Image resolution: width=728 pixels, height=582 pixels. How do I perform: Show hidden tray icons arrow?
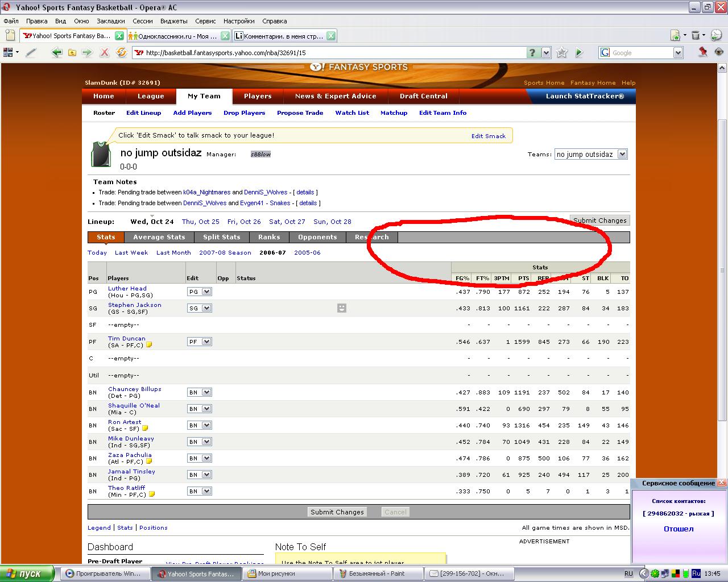pyautogui.click(x=644, y=573)
